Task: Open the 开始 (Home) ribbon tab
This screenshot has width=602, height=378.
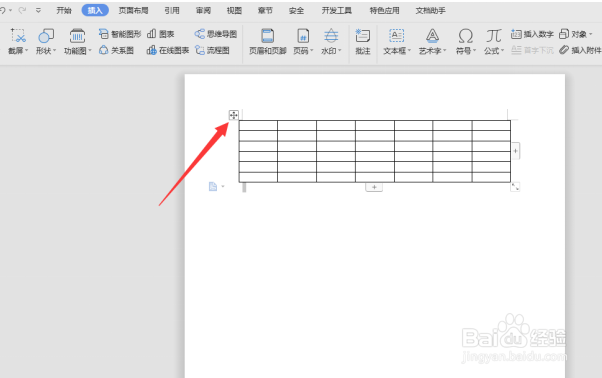Action: [x=64, y=10]
